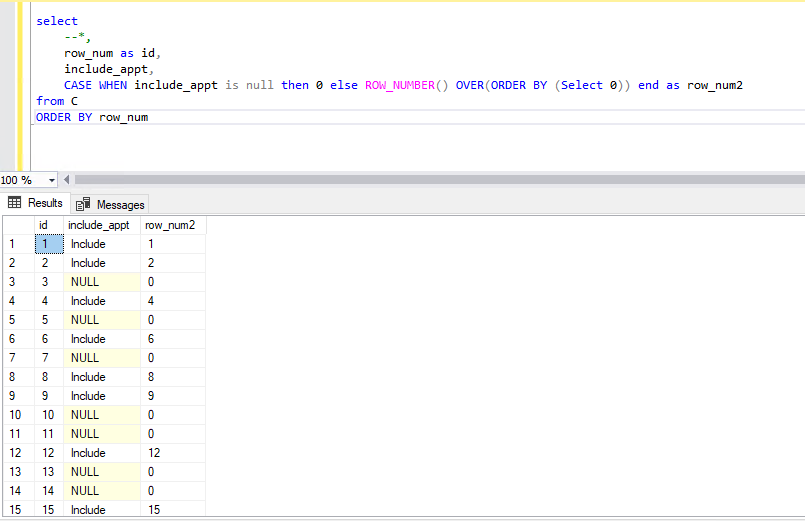Click the Results grid icon
The image size is (805, 522).
(14, 203)
